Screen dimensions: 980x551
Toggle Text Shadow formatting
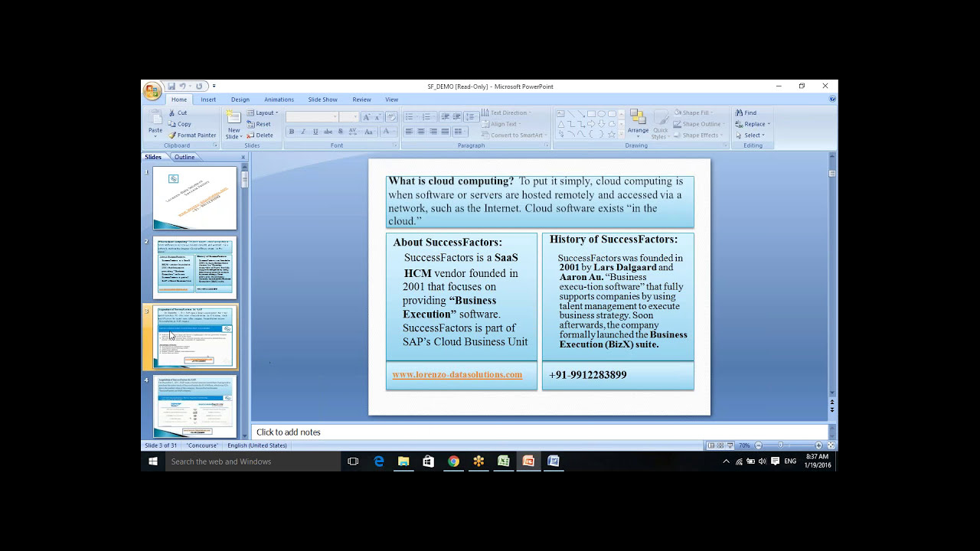[x=340, y=132]
